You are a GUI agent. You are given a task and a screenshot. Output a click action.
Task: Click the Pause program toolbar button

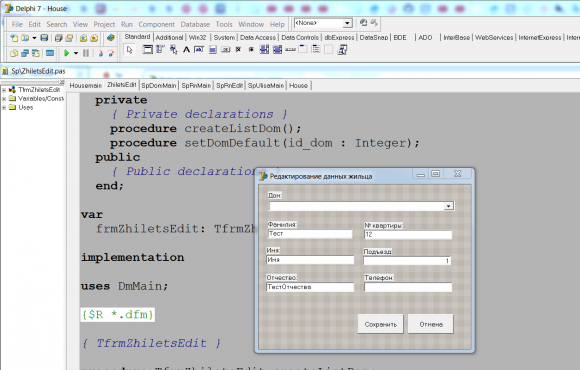tap(86, 53)
